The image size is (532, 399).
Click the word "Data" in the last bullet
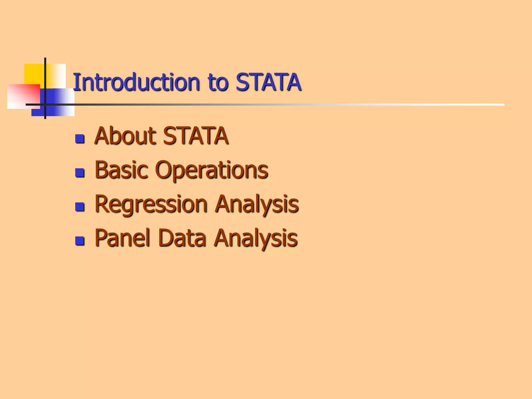click(x=182, y=238)
